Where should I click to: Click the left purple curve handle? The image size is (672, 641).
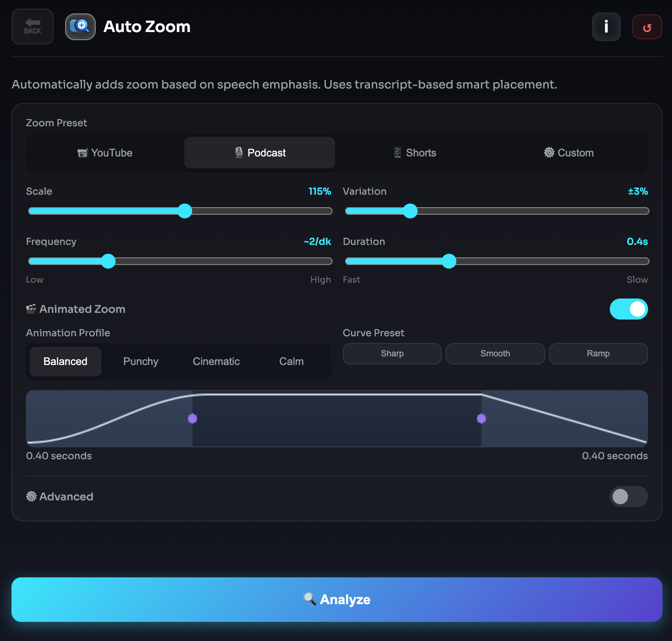tap(192, 419)
